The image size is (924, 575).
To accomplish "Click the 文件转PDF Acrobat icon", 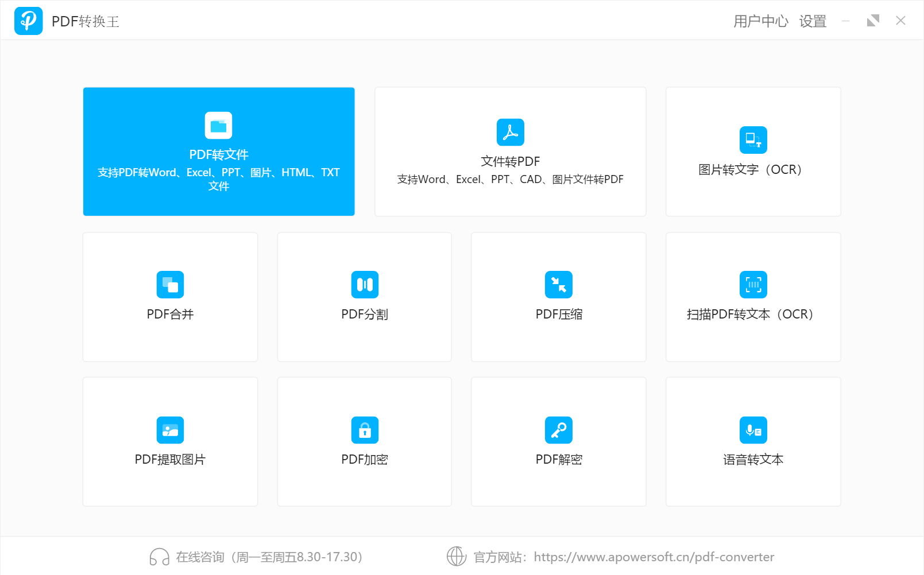I will point(511,133).
